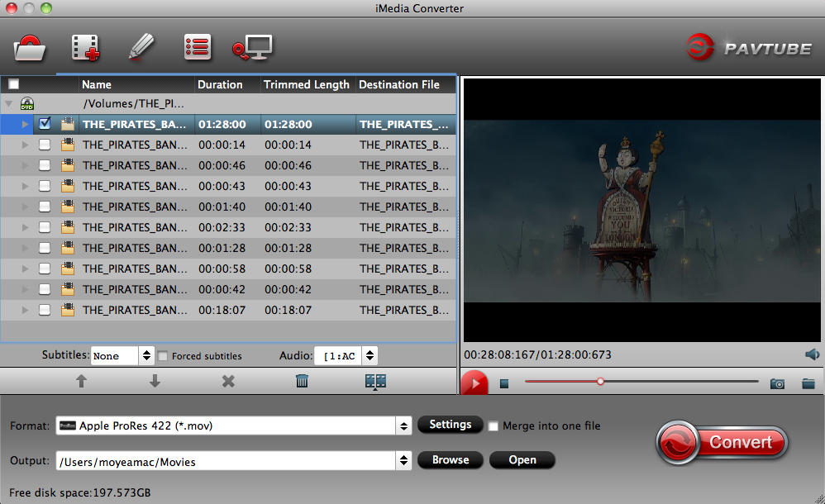Click the DVD disc icon in the list

pos(26,103)
